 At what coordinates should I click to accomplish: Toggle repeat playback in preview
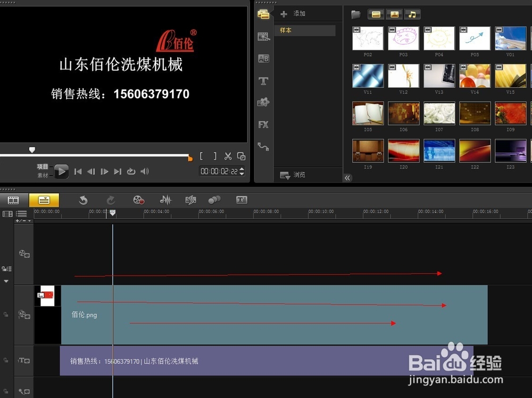point(131,171)
